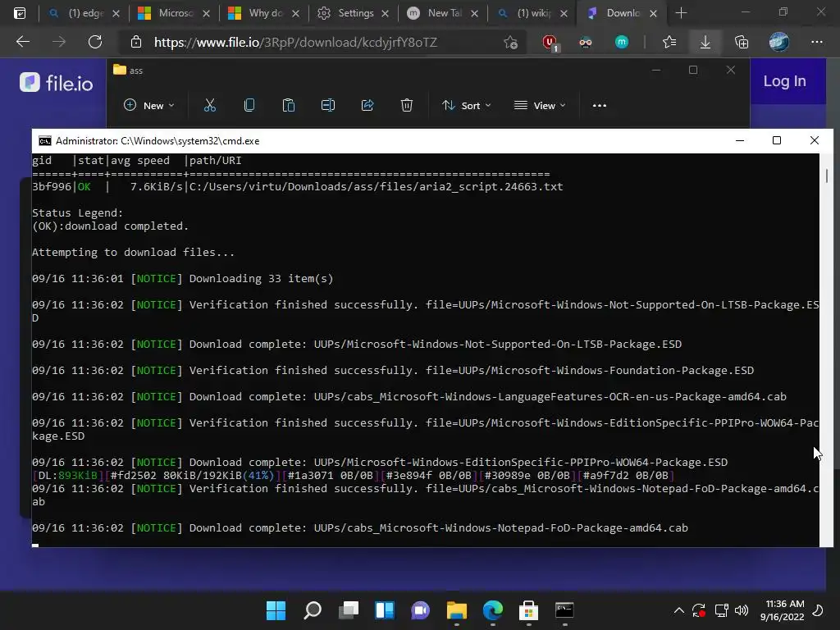Image resolution: width=840 pixels, height=630 pixels.
Task: Maximize the cmd.exe window
Action: click(x=777, y=140)
